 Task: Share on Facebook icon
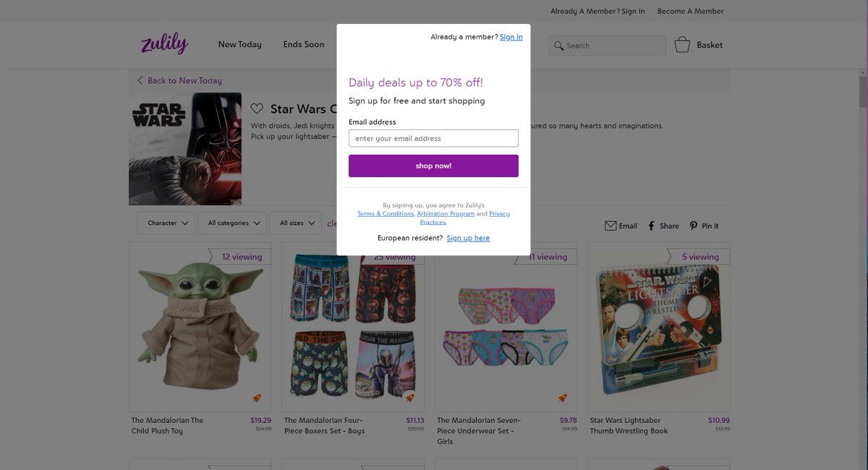tap(651, 226)
